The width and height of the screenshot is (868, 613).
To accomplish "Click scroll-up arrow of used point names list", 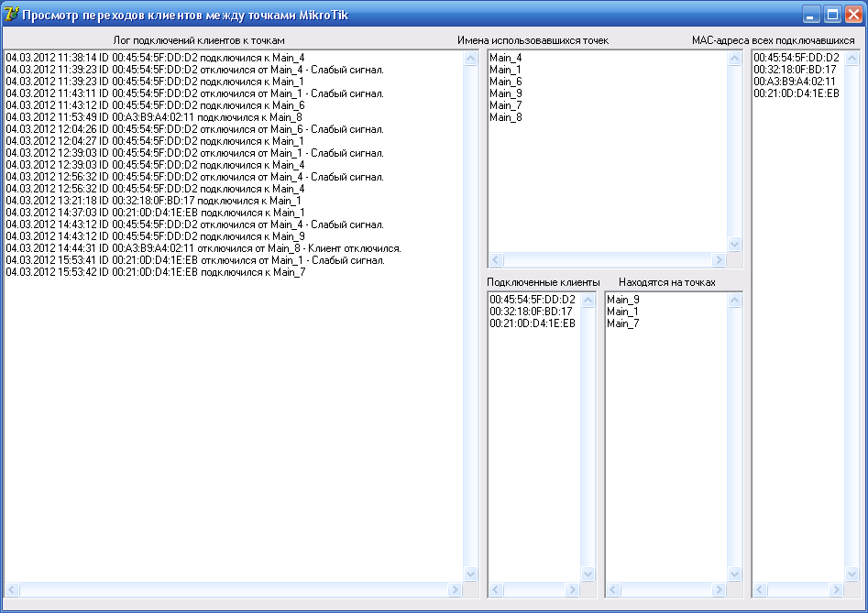I will coord(734,58).
